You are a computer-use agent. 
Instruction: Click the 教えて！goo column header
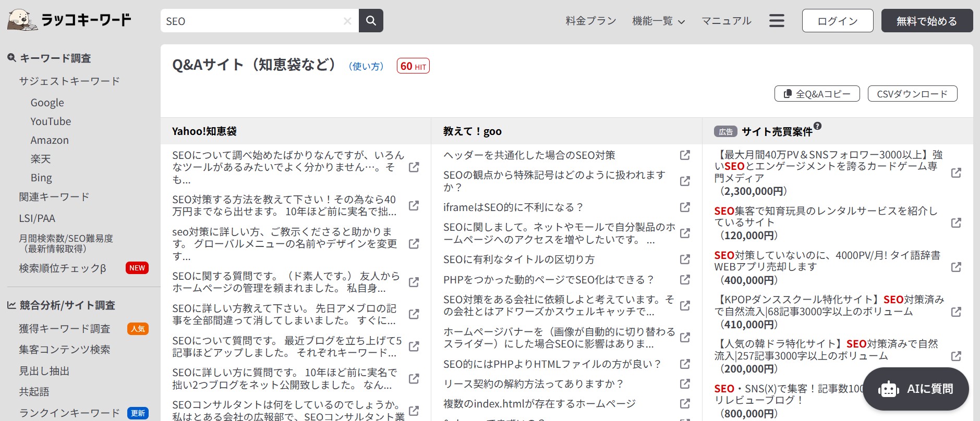pos(473,131)
